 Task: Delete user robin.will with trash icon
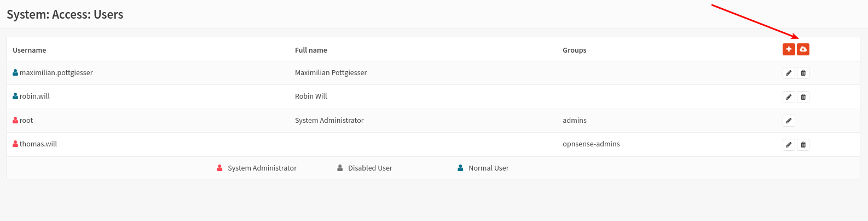tap(803, 97)
